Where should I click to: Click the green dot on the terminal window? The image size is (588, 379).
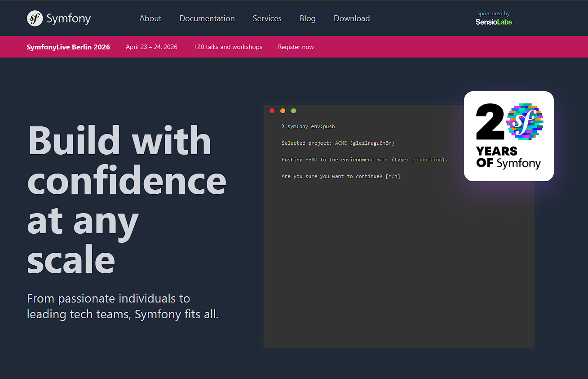tap(293, 111)
